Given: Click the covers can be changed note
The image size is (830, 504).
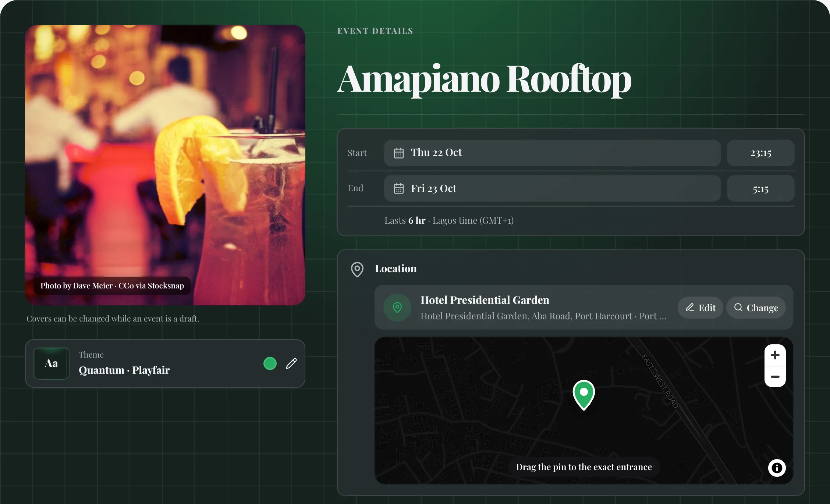Looking at the screenshot, I should 113,319.
